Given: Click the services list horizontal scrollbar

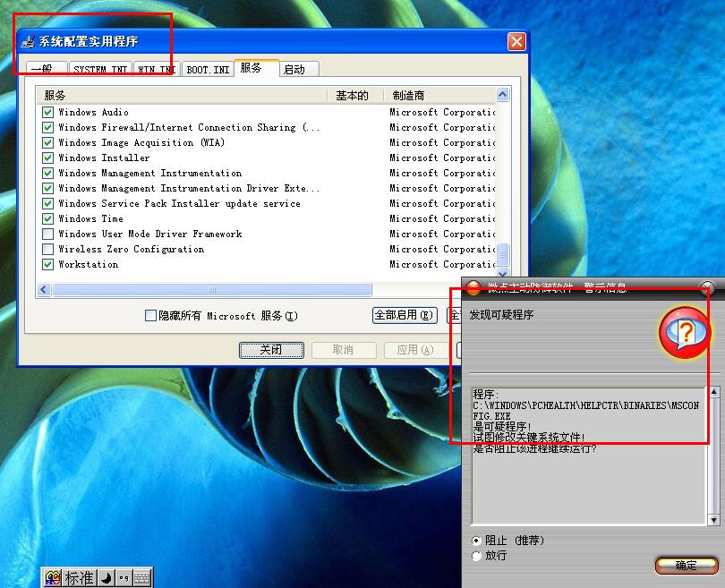Looking at the screenshot, I should coord(211,290).
